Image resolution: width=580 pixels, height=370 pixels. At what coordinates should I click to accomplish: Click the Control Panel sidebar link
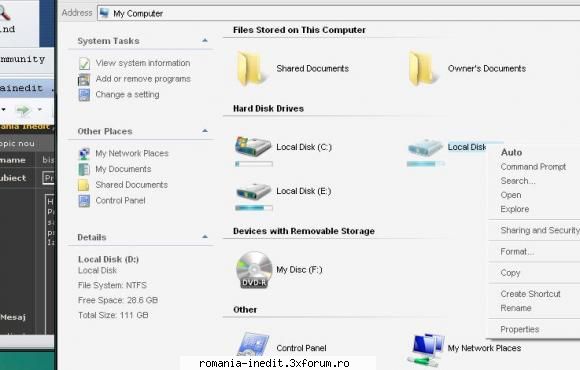click(x=120, y=201)
